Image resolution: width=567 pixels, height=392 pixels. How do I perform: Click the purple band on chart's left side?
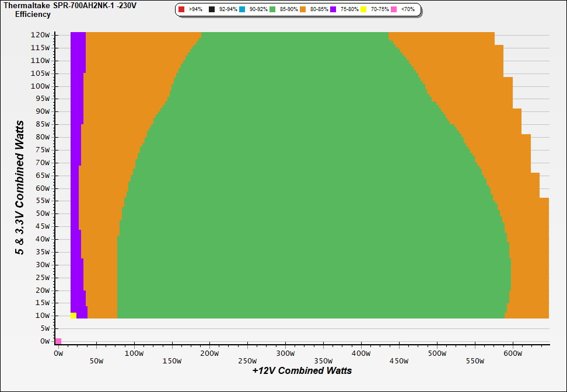pyautogui.click(x=75, y=175)
